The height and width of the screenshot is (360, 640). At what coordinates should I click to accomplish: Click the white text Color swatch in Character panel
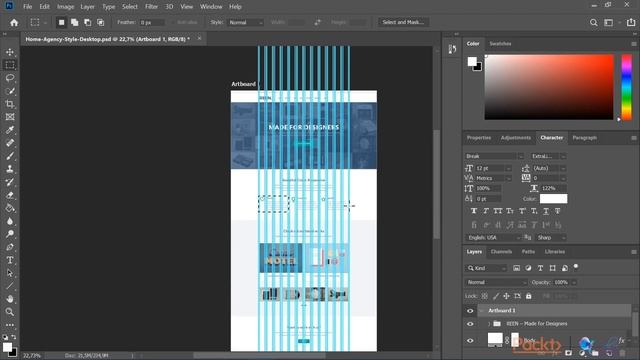[553, 199]
